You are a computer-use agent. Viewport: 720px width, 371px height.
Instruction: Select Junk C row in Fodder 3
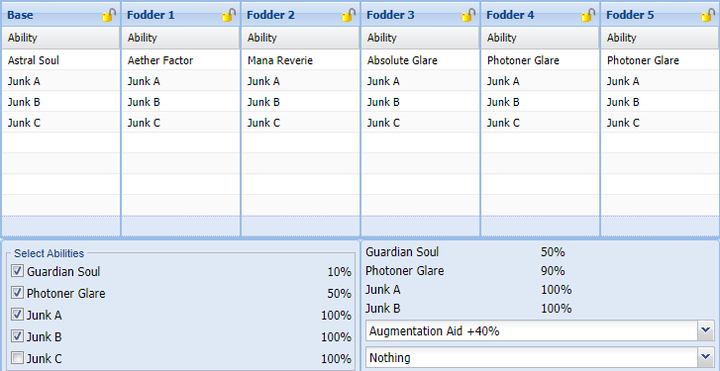(x=420, y=123)
